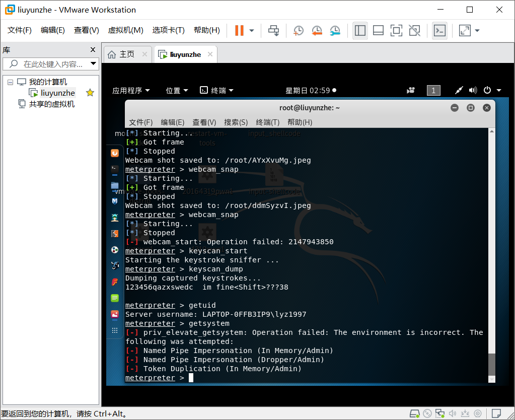Open the Kali 应用程序 menu
The width and height of the screenshot is (515, 420).
click(x=131, y=90)
